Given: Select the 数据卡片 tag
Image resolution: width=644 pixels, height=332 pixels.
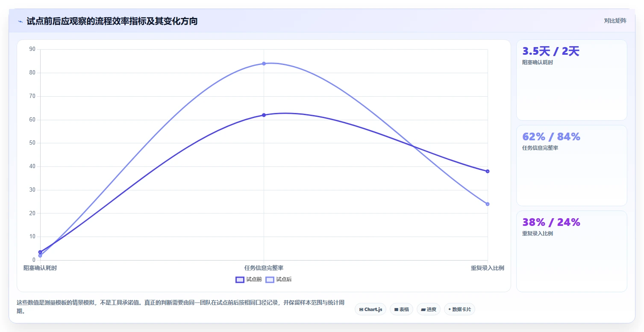Looking at the screenshot, I should pos(459,309).
